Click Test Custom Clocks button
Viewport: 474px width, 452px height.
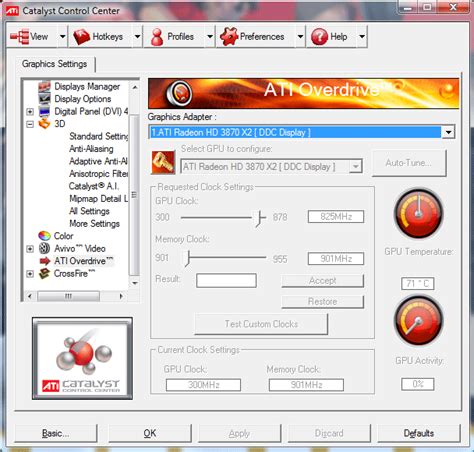[x=261, y=324]
